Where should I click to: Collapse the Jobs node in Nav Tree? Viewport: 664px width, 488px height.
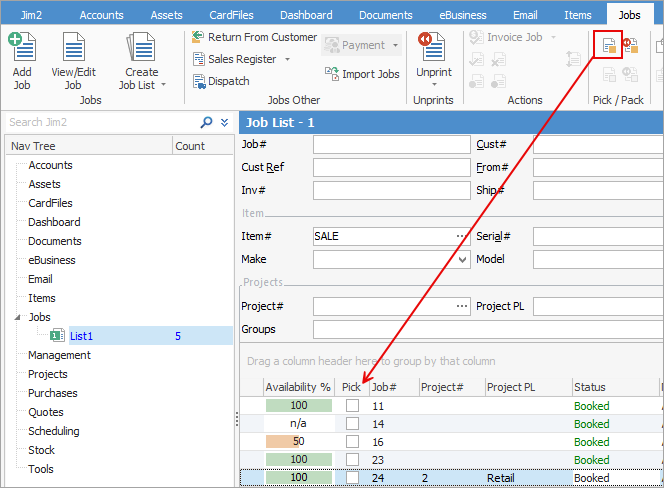coord(17,317)
